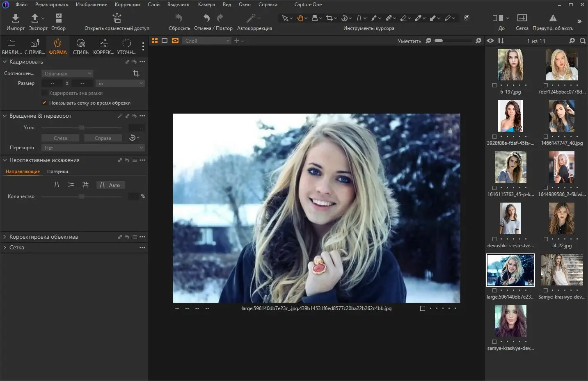Open the Переворот dropdown
This screenshot has height=381, width=588.
92,148
